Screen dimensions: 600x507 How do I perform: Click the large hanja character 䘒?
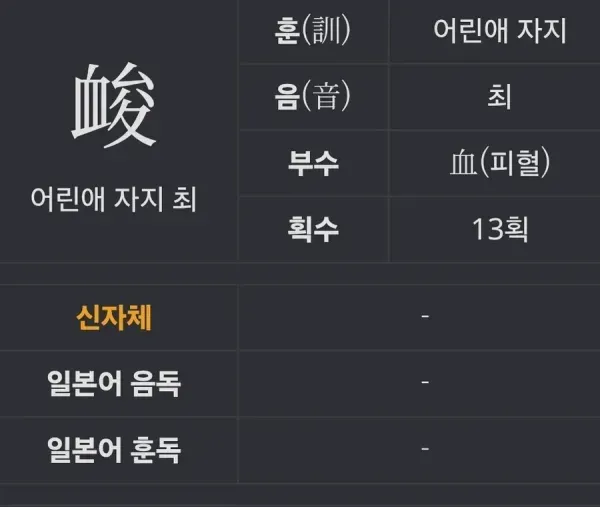coord(115,104)
